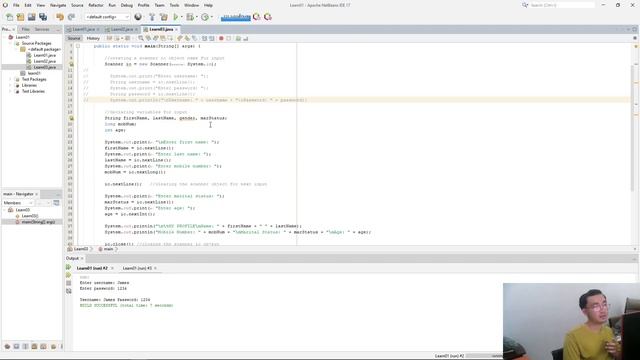Click the New Project toolbar icon
640x360 pixels.
[20, 17]
